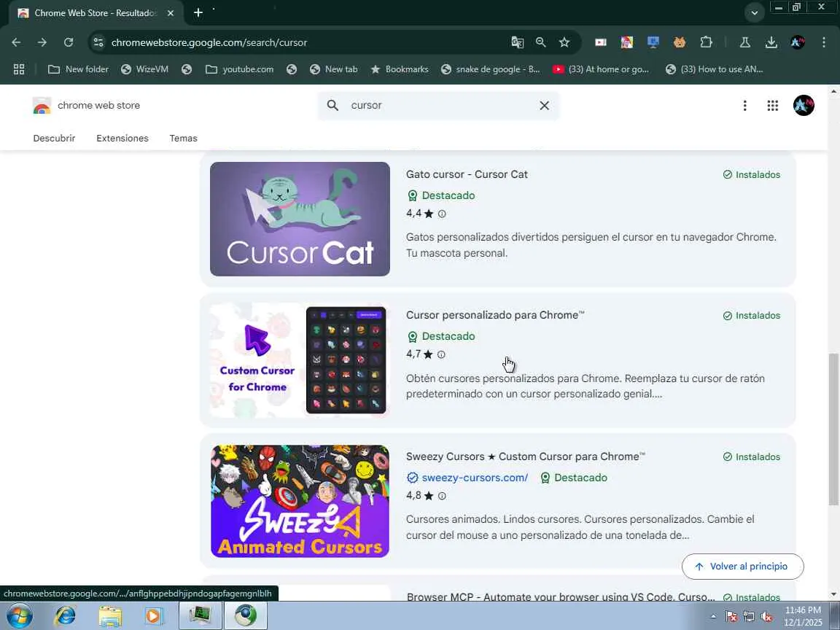Bookmark this page with the star icon
The image size is (840, 630).
pyautogui.click(x=564, y=42)
